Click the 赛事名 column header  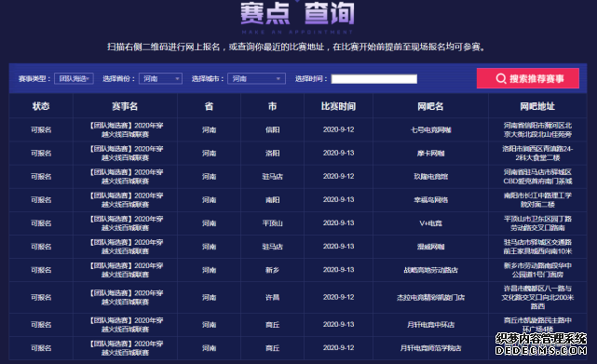(125, 106)
